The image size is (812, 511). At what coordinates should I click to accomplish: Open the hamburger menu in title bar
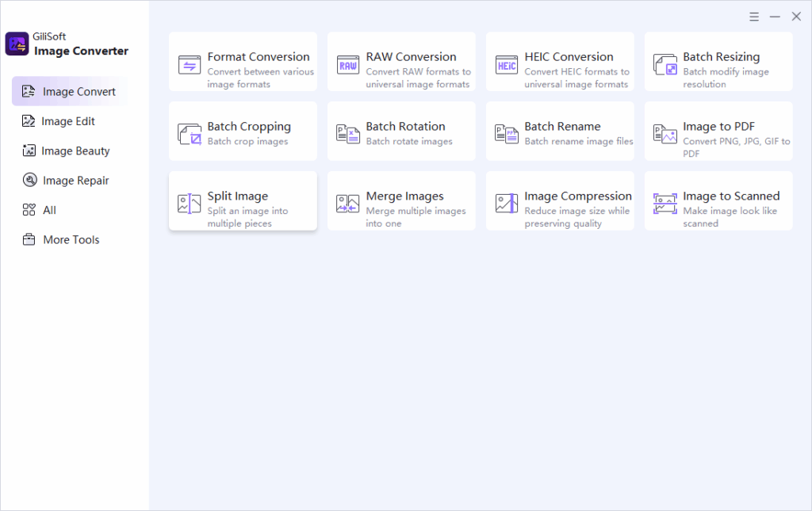coord(754,17)
